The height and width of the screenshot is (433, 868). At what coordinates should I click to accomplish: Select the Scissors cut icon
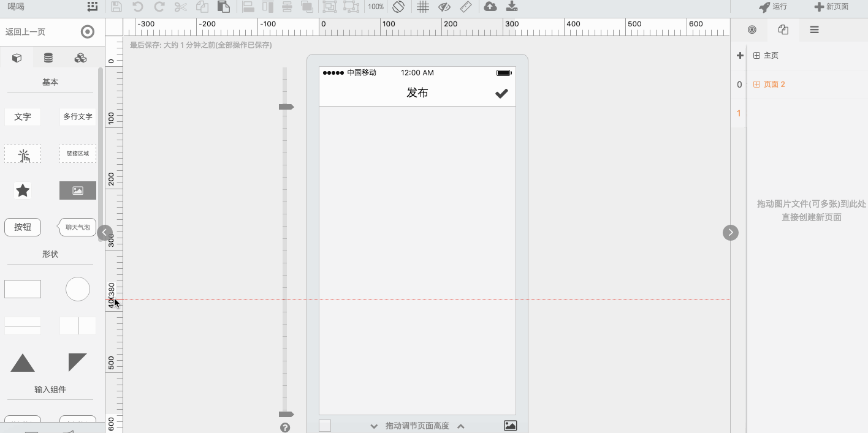[181, 7]
